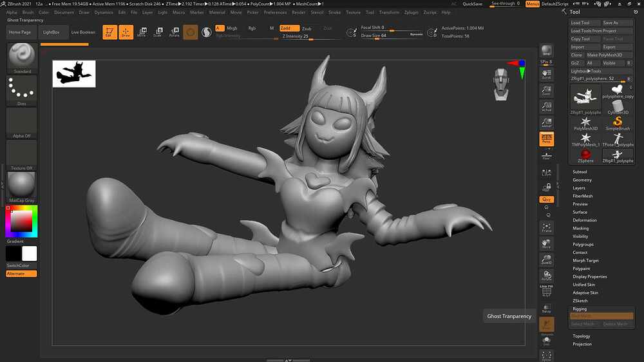Screen dimensions: 644x362
Task: Activate the Edit mode button
Action: [109, 32]
